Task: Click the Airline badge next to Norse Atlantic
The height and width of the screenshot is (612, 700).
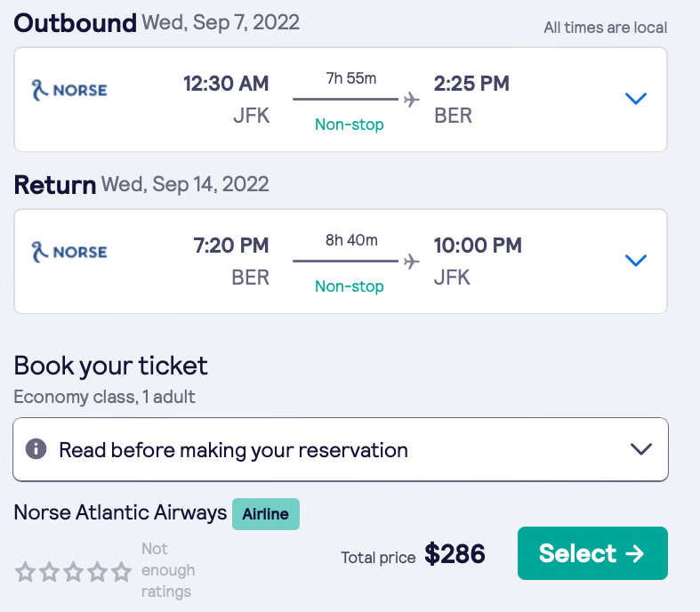Action: click(266, 514)
